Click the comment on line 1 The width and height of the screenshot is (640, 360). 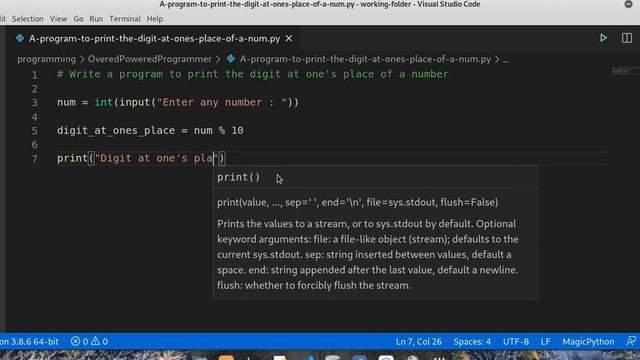click(x=253, y=74)
